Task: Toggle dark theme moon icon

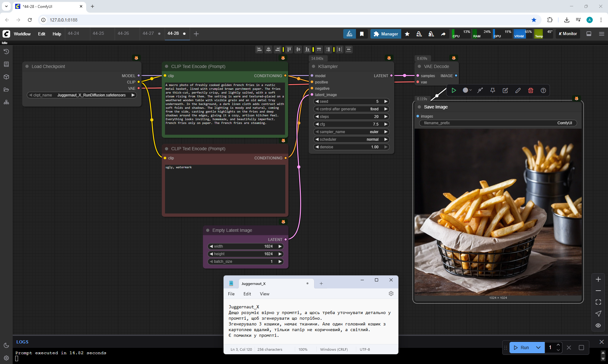Action: pos(6,345)
